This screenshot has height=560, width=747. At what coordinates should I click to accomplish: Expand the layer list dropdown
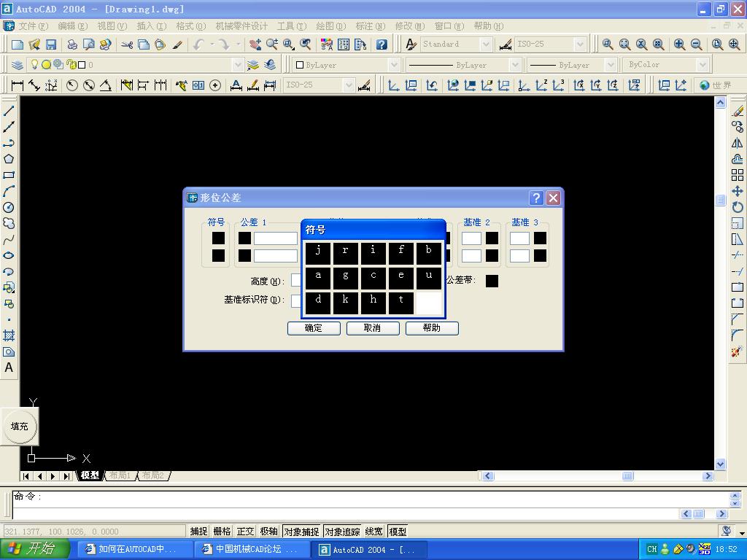(237, 65)
